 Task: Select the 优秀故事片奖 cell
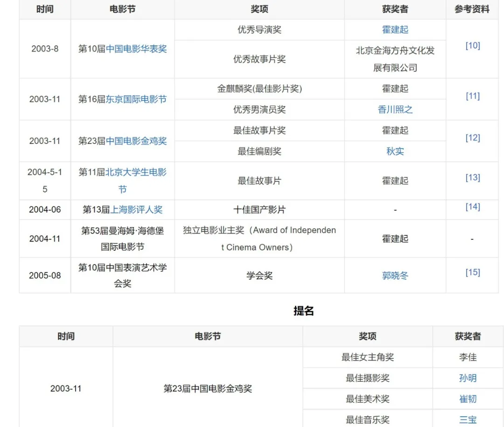(x=259, y=59)
